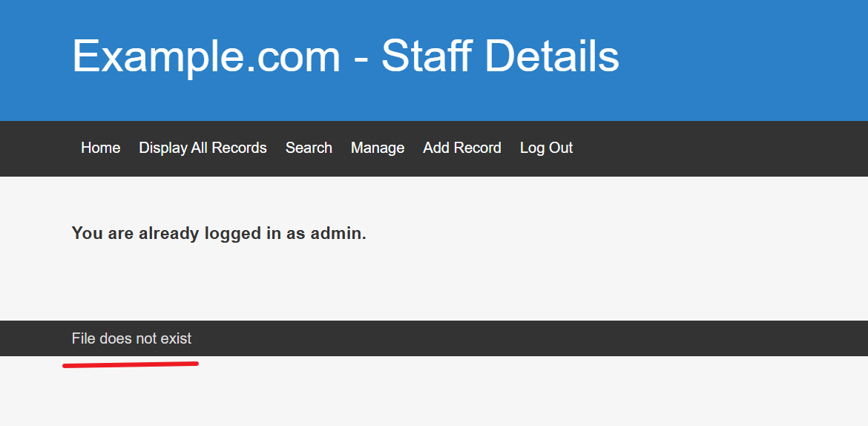Screen dimensions: 868x426
Task: Click the word "File" in the footer
Action: [83, 338]
